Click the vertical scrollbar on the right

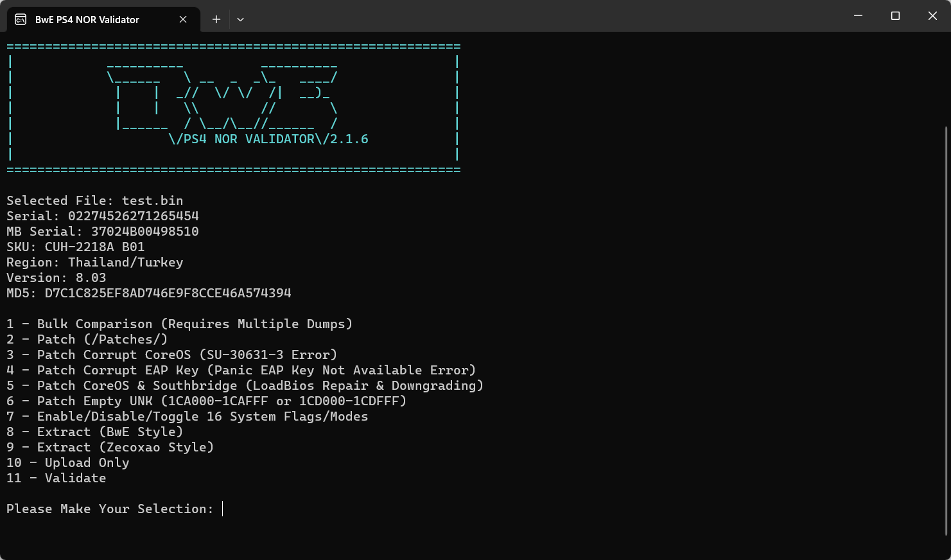pos(946,331)
